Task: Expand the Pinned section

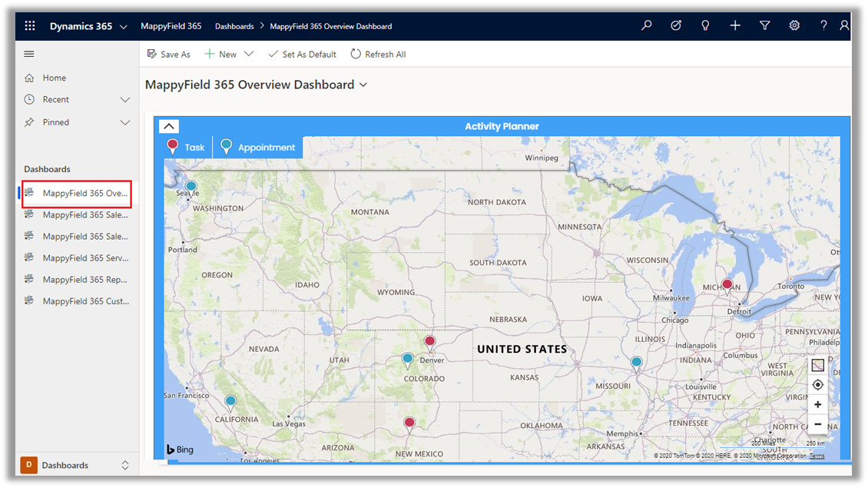Action: click(x=125, y=122)
